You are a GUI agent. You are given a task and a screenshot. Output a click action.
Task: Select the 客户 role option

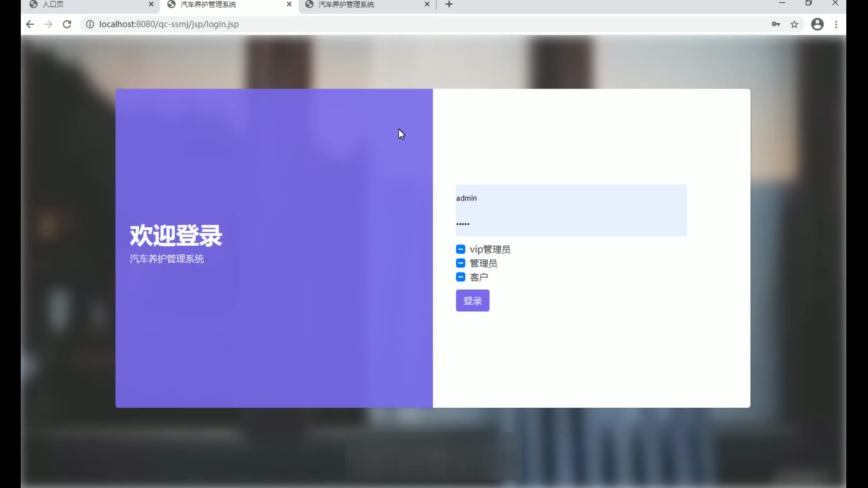(x=461, y=277)
